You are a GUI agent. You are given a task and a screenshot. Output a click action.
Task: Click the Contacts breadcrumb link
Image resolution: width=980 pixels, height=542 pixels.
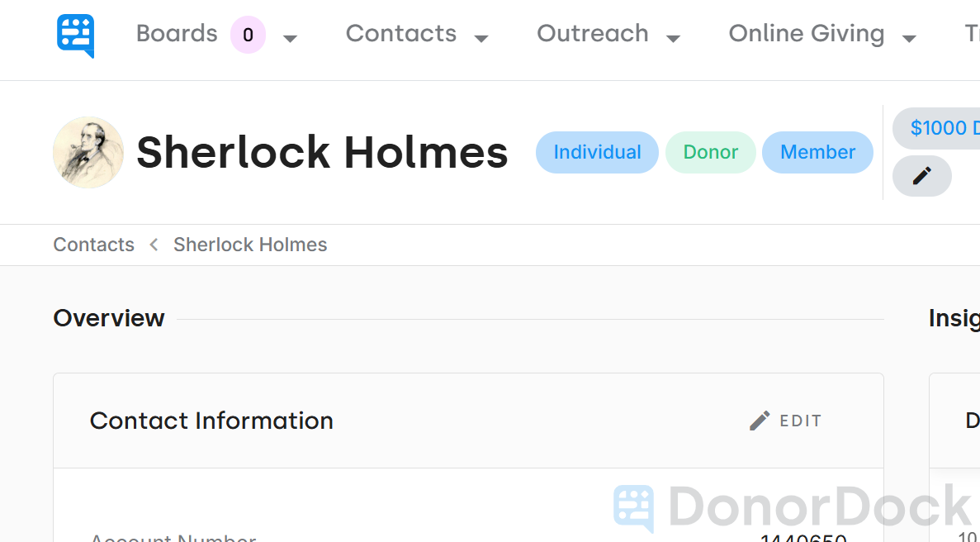coord(93,245)
